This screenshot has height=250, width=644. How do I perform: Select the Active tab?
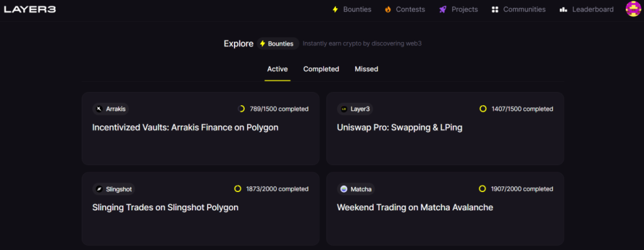(277, 69)
